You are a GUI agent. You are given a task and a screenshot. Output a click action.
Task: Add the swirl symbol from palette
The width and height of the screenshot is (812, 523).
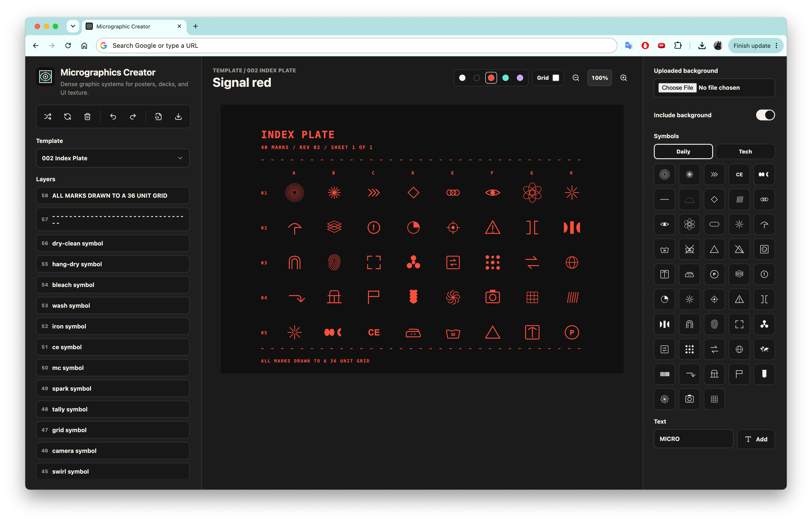point(664,399)
